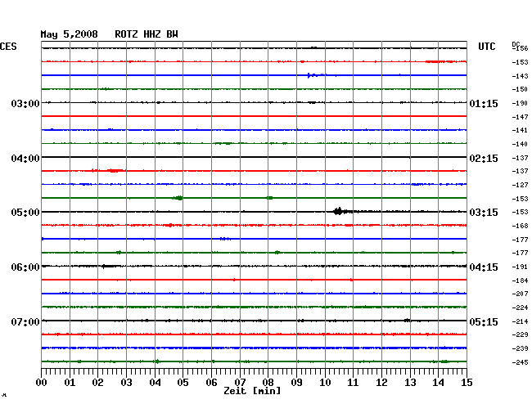Screen dimensions: 532x404
Task: Click the DC offset value "-143"
Action: (x=520, y=76)
